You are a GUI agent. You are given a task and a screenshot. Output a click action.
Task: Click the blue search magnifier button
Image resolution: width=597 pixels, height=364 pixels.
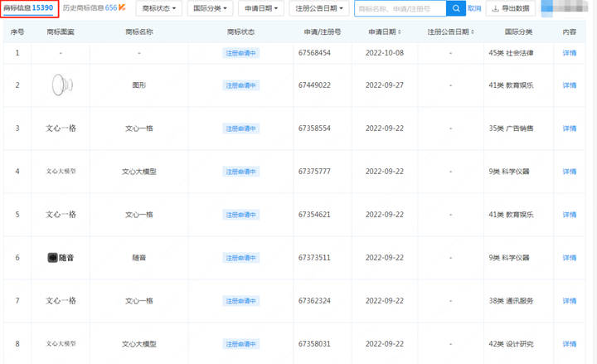[456, 8]
